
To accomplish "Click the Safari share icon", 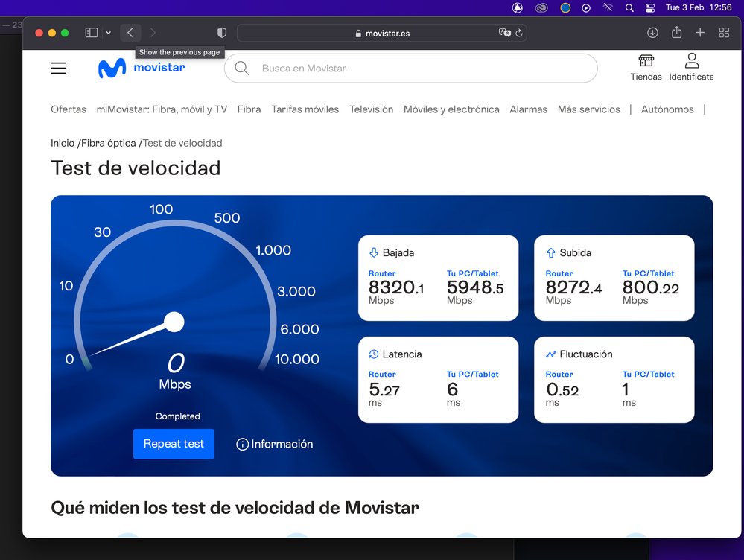I will (x=676, y=33).
